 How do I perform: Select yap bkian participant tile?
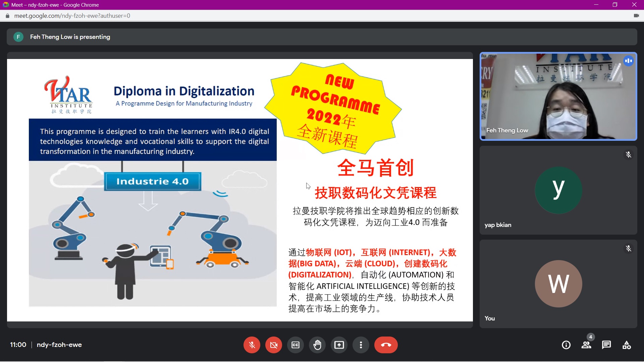tap(558, 190)
